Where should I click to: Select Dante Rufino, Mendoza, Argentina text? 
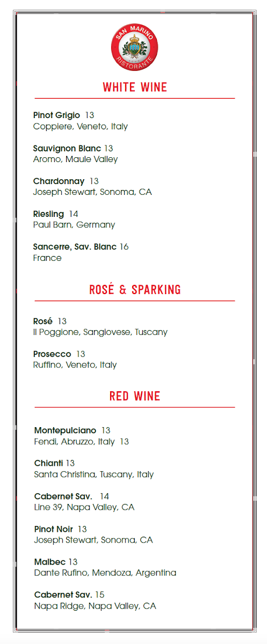[105, 573]
